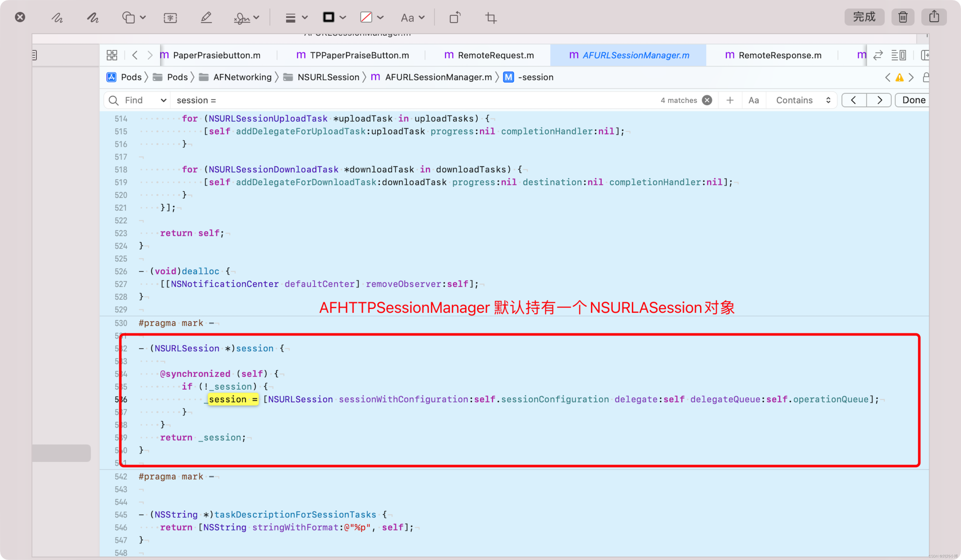
Task: Click the yellow warning issue icon
Action: [x=899, y=78]
